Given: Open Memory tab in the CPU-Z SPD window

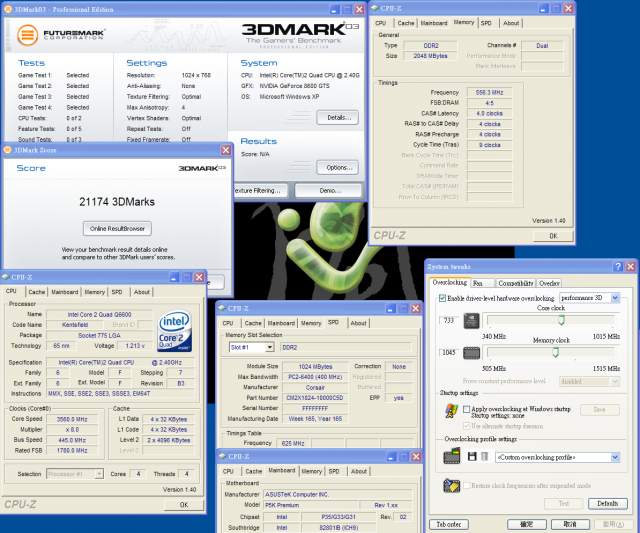Looking at the screenshot, I should [311, 323].
